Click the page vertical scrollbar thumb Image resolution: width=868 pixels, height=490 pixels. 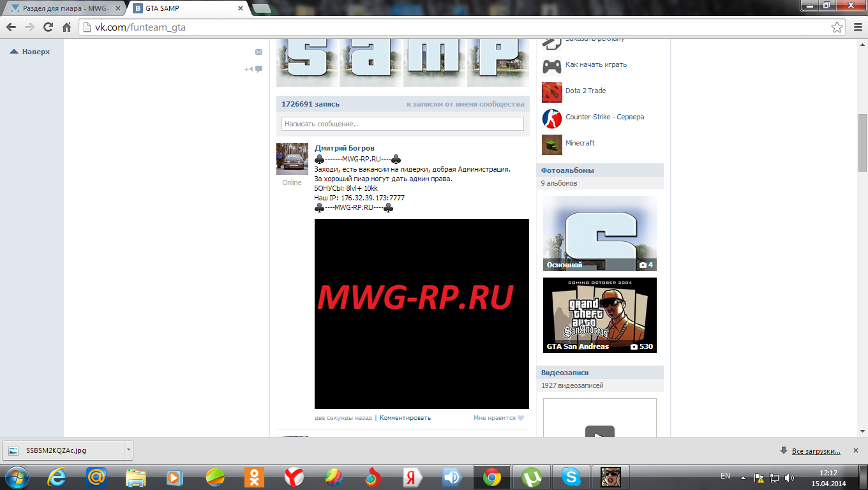click(x=862, y=143)
